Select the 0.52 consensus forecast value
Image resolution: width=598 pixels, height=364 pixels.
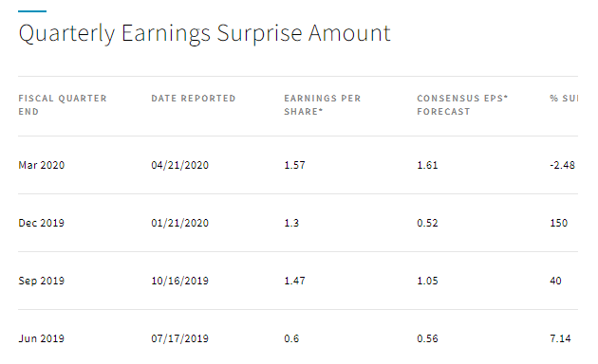[427, 223]
